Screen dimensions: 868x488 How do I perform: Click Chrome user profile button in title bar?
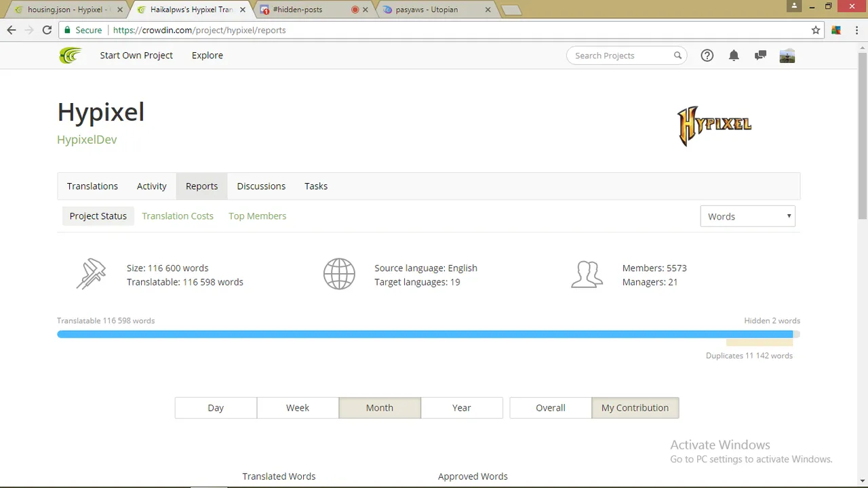click(794, 6)
